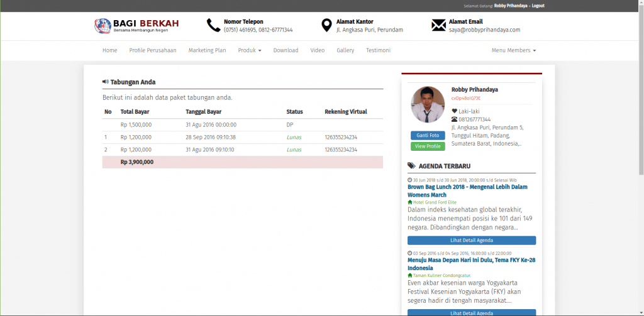This screenshot has width=644, height=316.
Task: Click the tags icon beside Agenda Terbaru
Action: [x=411, y=166]
